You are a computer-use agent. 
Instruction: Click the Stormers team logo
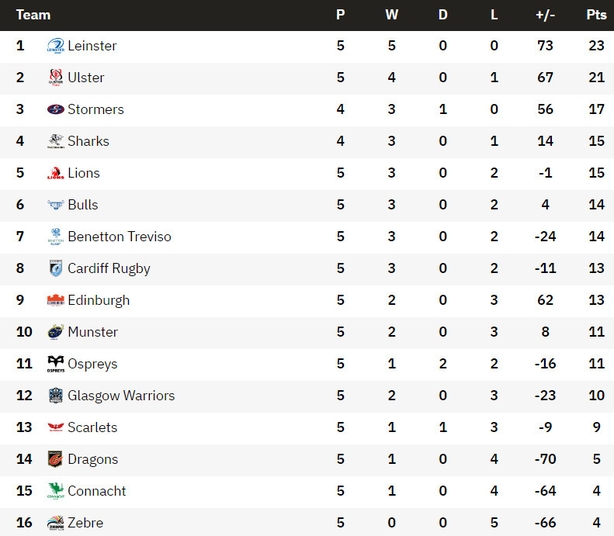(56, 109)
